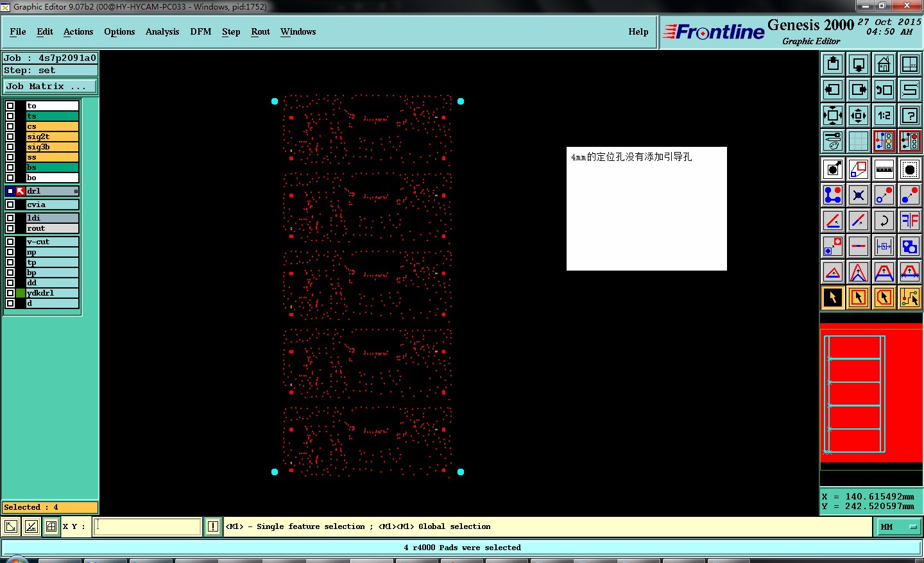924x563 pixels.
Task: Open the Actions menu
Action: (x=78, y=31)
